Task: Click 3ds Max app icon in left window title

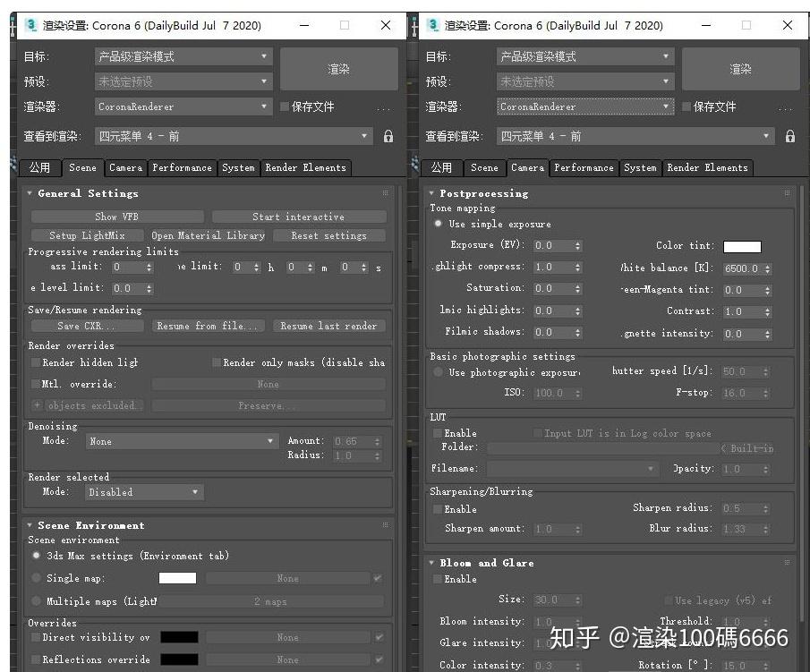Action: (31, 25)
